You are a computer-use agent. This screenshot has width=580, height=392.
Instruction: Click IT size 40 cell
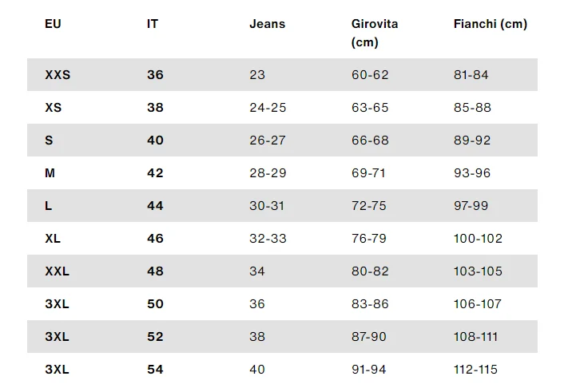click(155, 141)
